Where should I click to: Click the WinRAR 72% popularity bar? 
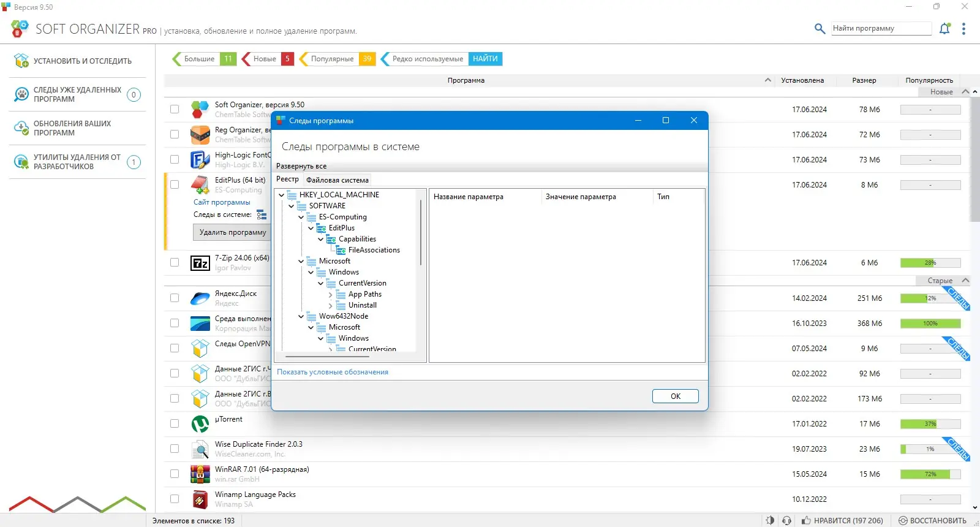coord(930,474)
